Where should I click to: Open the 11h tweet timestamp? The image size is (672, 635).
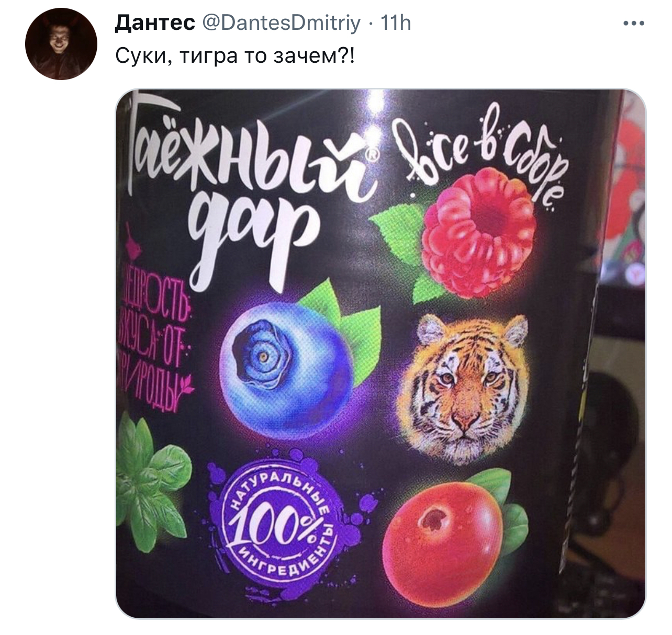(x=396, y=23)
